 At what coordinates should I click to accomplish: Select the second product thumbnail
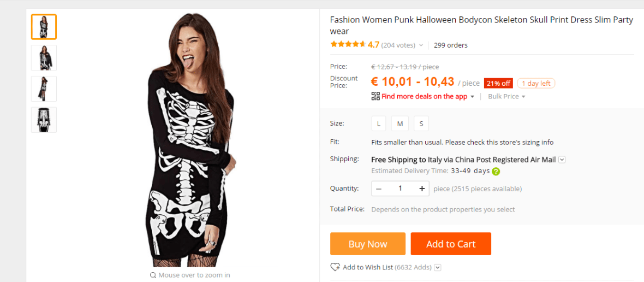(44, 58)
